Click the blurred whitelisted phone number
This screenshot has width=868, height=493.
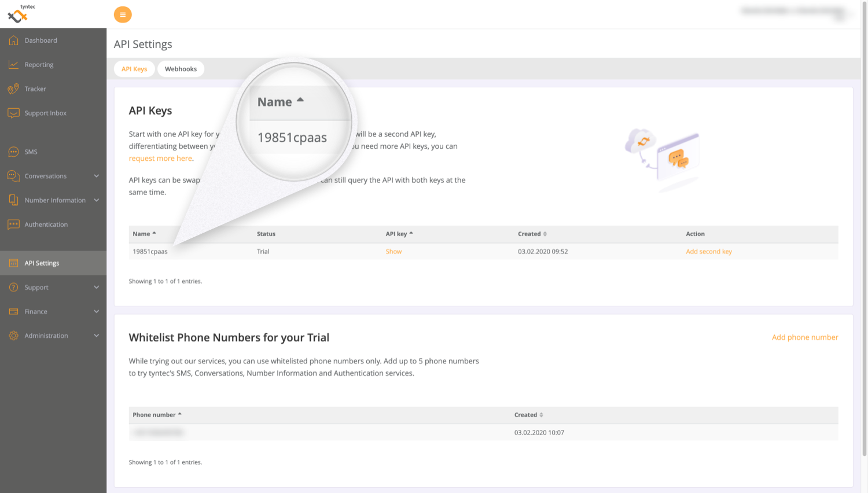pos(158,433)
